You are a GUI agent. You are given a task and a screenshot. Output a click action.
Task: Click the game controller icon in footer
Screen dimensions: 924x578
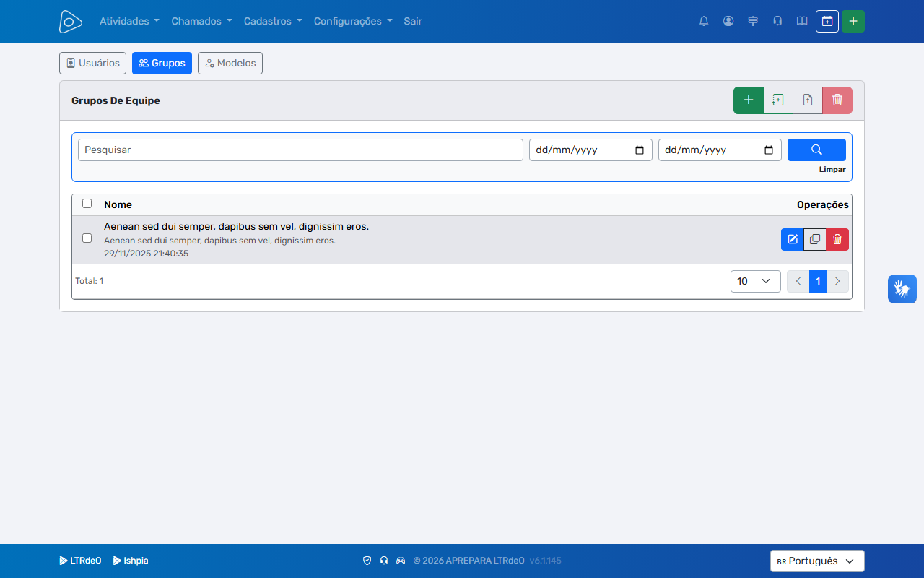(x=401, y=561)
